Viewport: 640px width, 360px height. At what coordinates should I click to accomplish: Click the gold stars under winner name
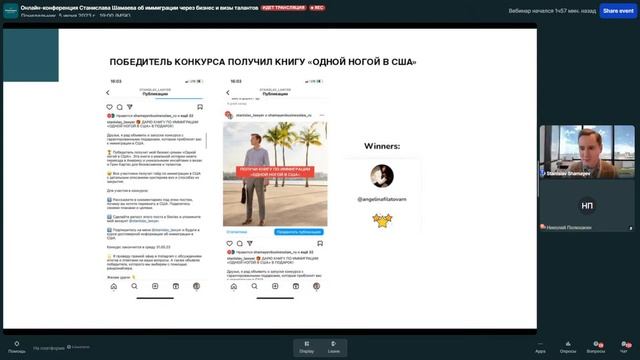click(382, 220)
